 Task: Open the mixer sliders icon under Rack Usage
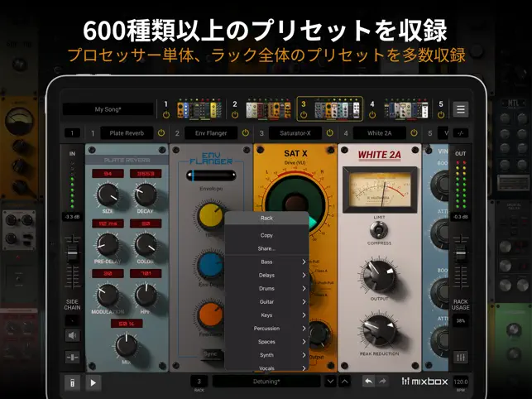[x=461, y=358]
